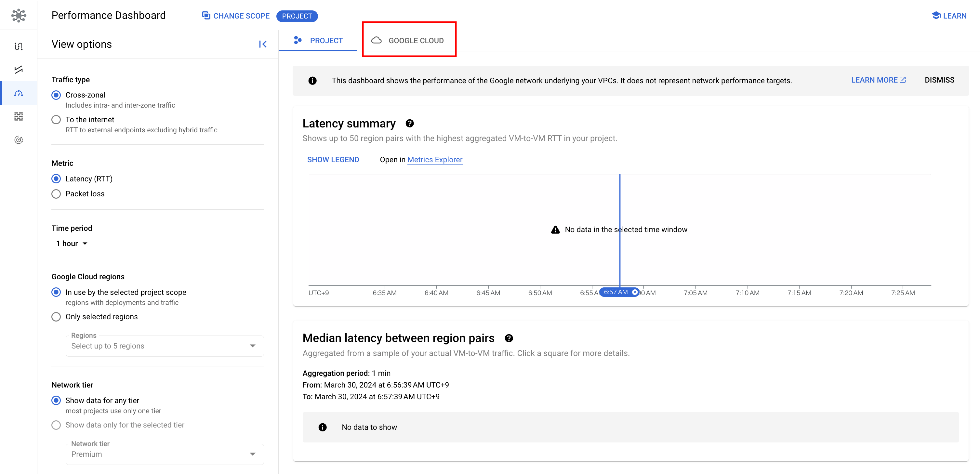Click the Network Intelligence product logo icon
This screenshot has height=474, width=980.
(18, 16)
